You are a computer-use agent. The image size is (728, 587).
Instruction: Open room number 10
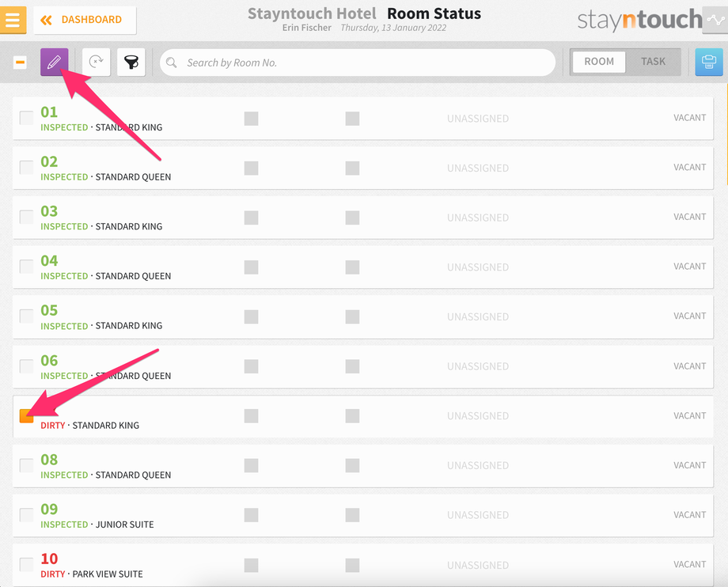(x=49, y=559)
